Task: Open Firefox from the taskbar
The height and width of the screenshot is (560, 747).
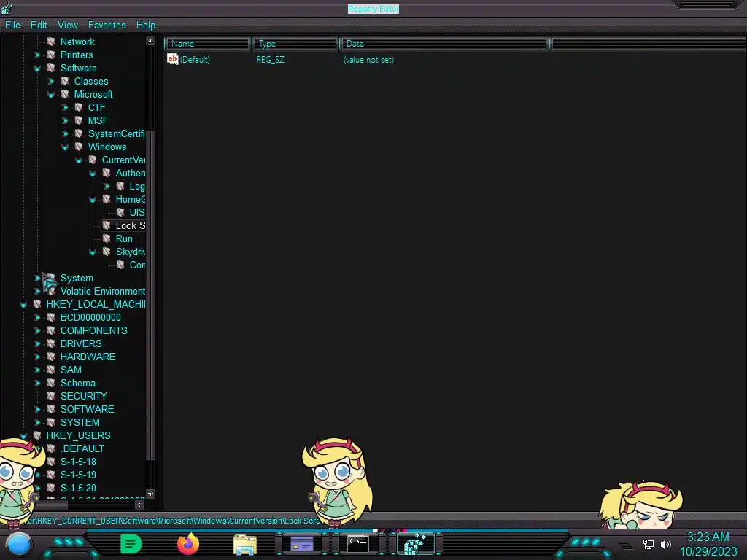Action: click(188, 544)
